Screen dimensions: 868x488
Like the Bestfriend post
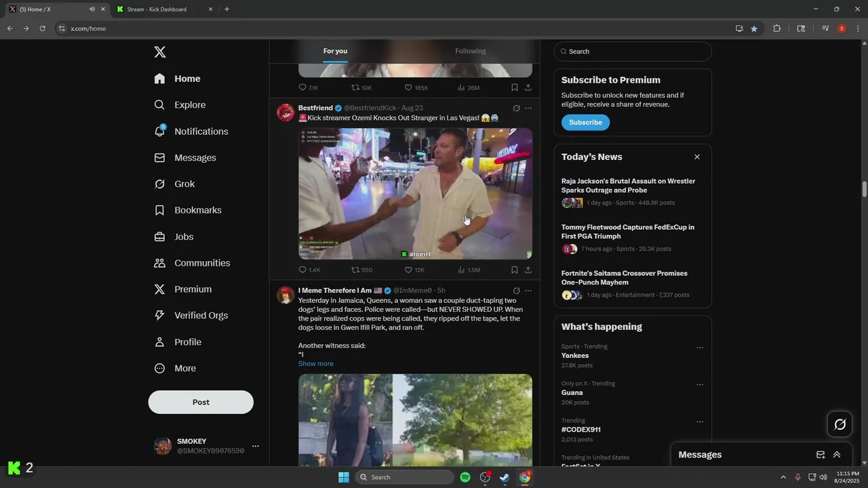[414, 270]
